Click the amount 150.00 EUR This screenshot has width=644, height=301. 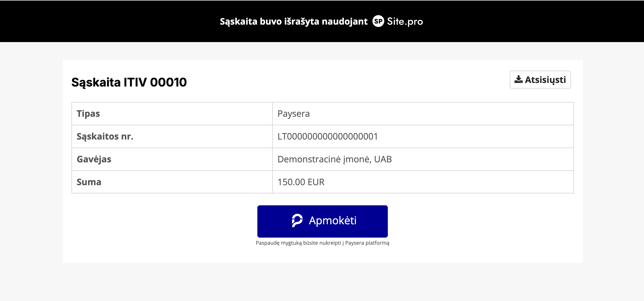coord(301,182)
